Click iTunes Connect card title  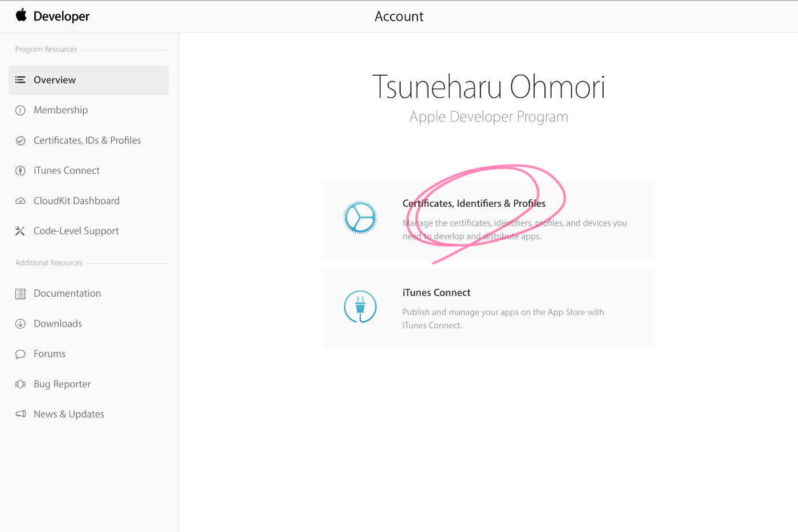[436, 293]
